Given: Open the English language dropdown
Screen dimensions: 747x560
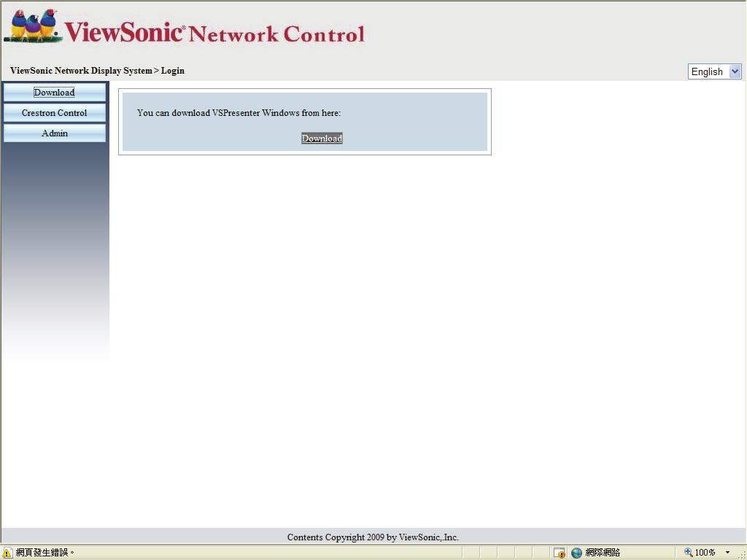Looking at the screenshot, I should pos(715,71).
